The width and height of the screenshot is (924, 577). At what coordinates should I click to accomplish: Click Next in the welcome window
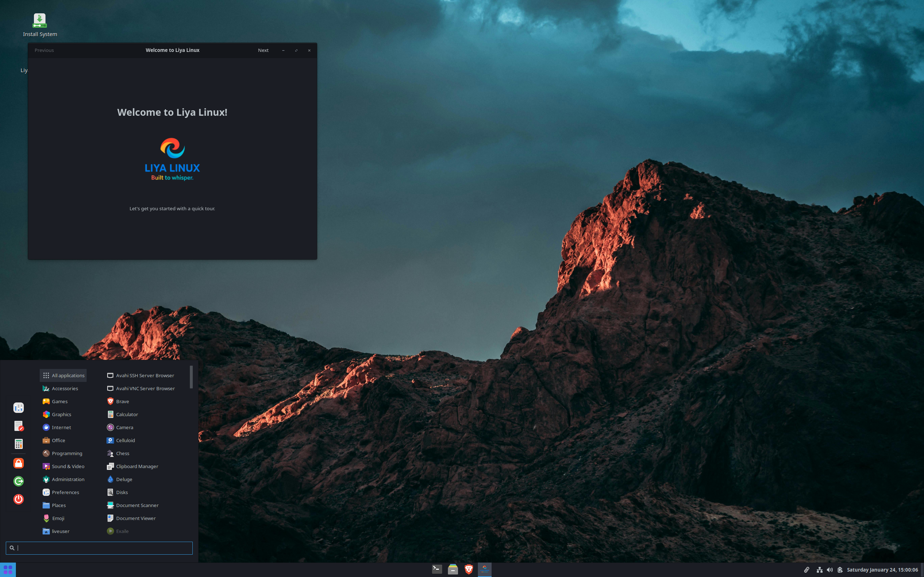click(263, 50)
